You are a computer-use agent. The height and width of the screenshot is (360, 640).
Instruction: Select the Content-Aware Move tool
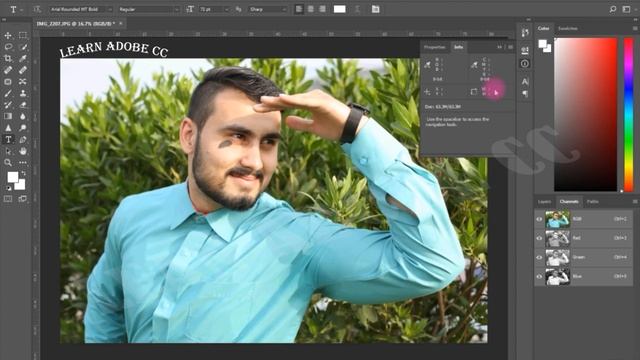pyautogui.click(x=23, y=82)
